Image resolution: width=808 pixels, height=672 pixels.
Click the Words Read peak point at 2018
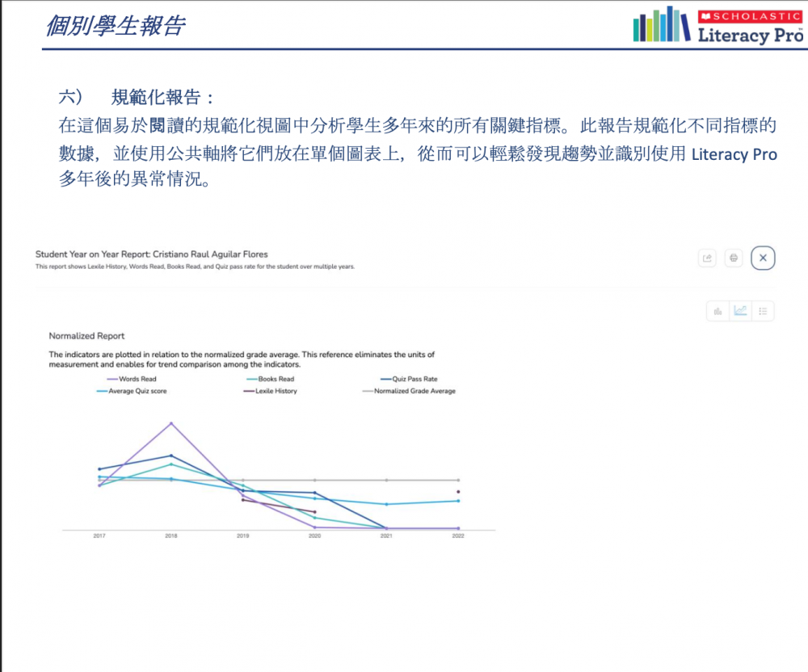(171, 423)
